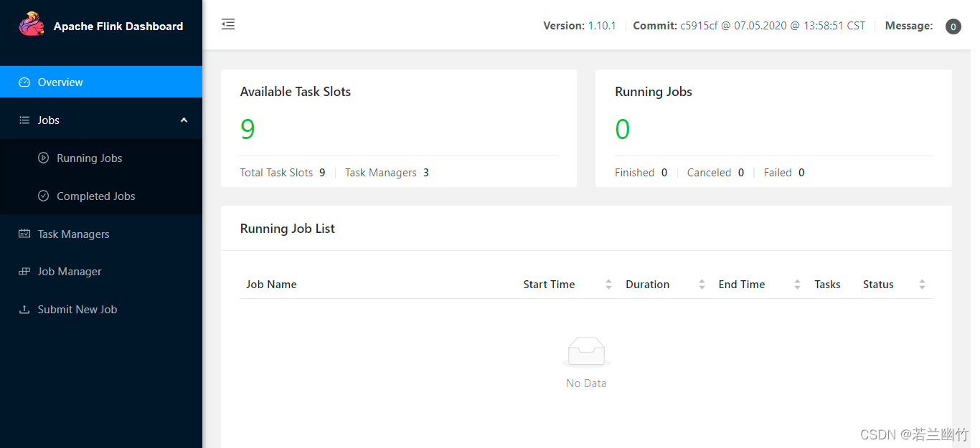Click the Overview dashboard icon

[24, 82]
